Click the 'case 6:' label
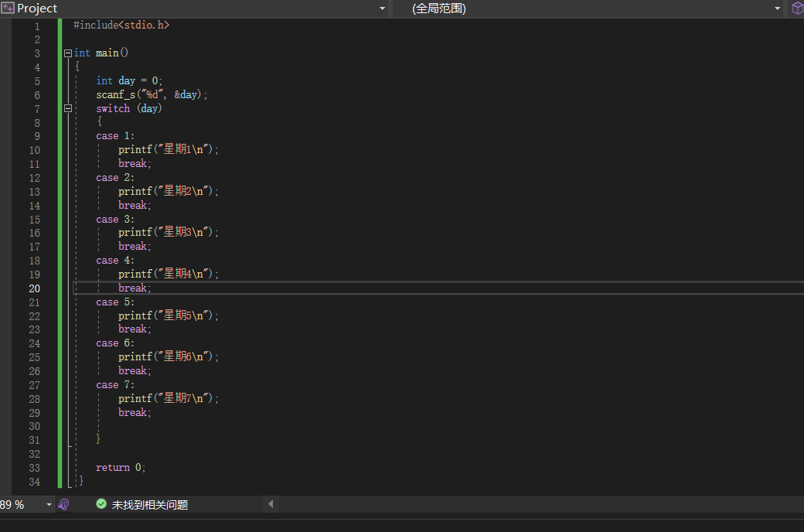This screenshot has width=804, height=532. coord(115,343)
